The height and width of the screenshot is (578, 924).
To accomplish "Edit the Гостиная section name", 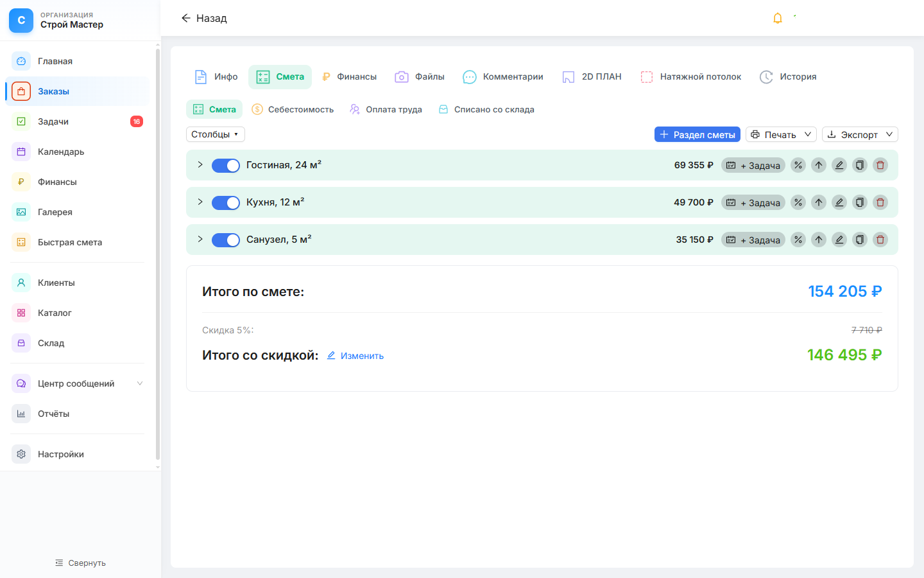I will pos(839,165).
